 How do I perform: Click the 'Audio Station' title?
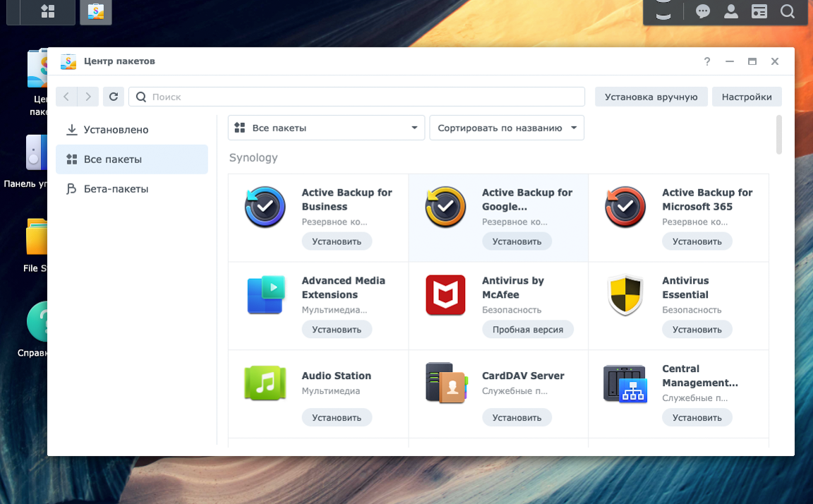point(337,376)
